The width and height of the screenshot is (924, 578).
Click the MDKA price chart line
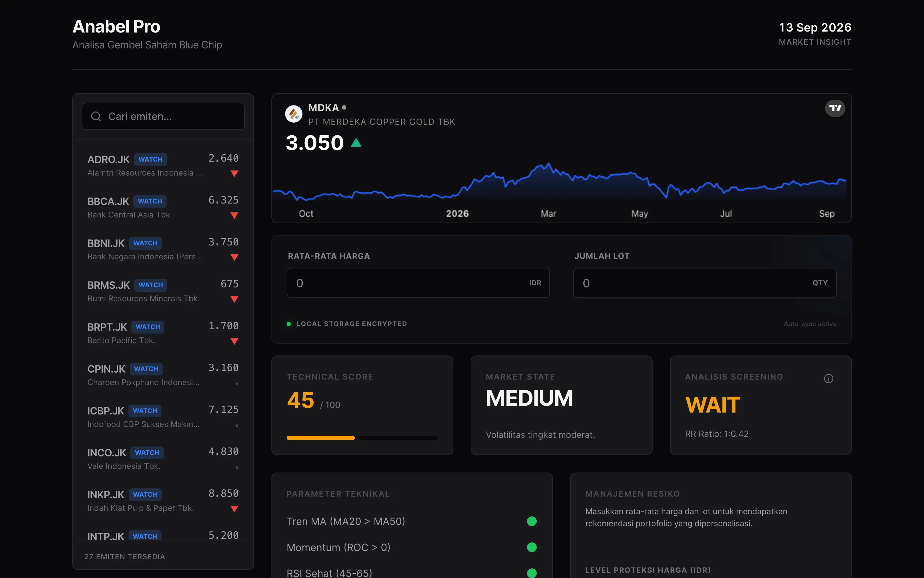point(559,182)
